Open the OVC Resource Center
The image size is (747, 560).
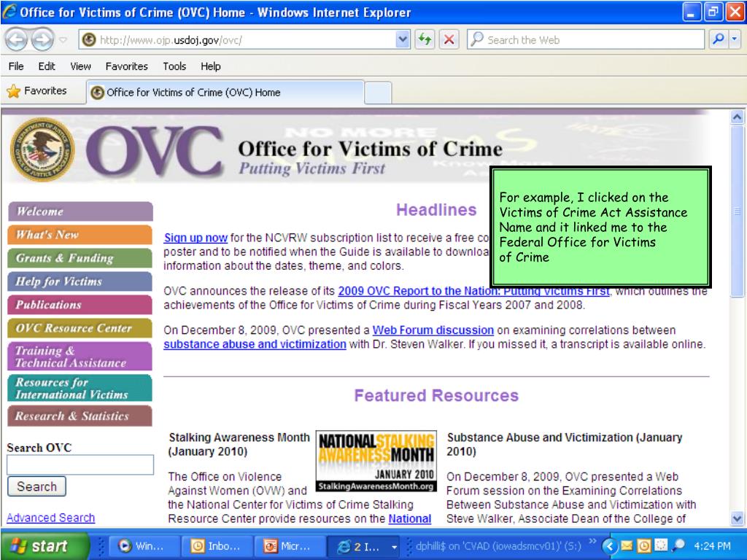[x=80, y=327]
